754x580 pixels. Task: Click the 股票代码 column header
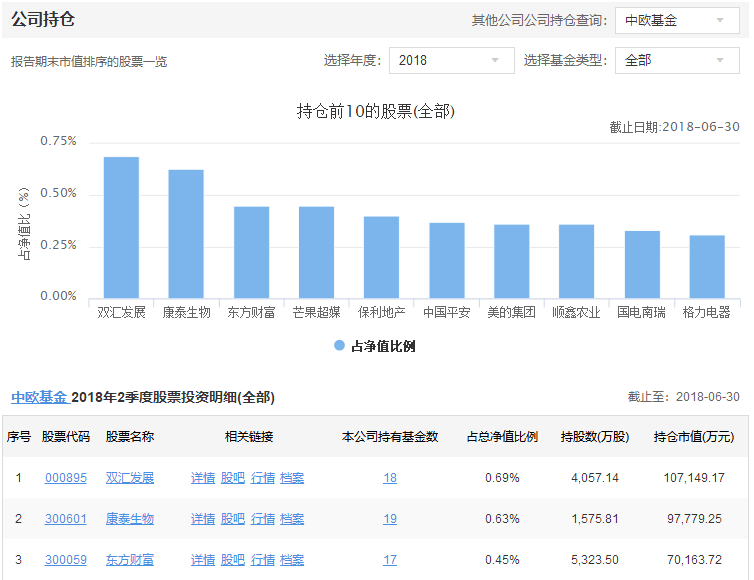point(66,437)
